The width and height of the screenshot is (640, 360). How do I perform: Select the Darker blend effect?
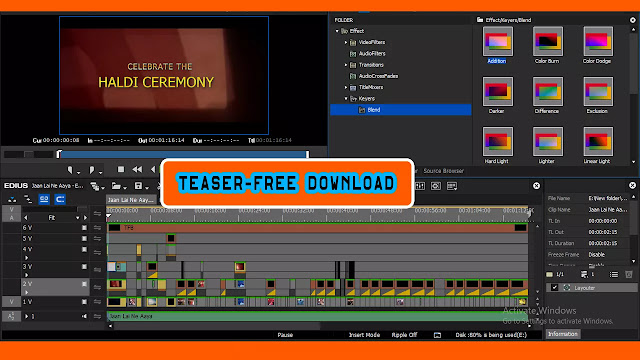tap(497, 95)
